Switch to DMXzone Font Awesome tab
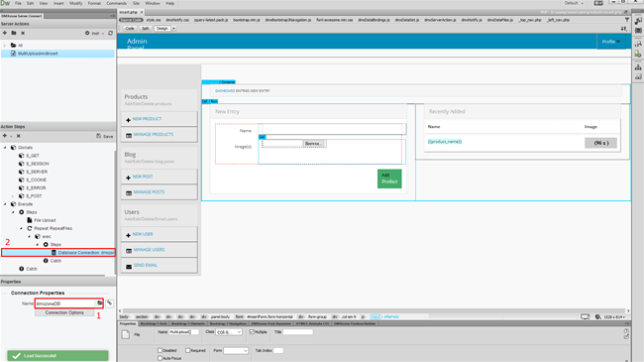644x362 pixels. pos(270,323)
